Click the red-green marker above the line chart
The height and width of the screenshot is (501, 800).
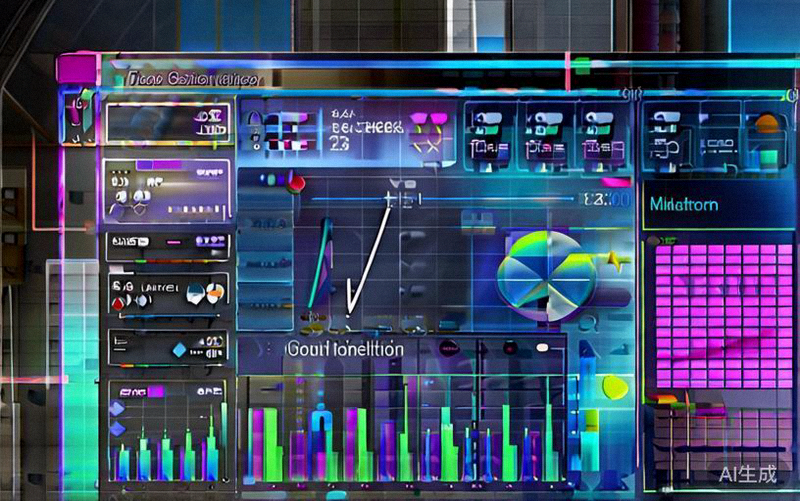[x=295, y=182]
